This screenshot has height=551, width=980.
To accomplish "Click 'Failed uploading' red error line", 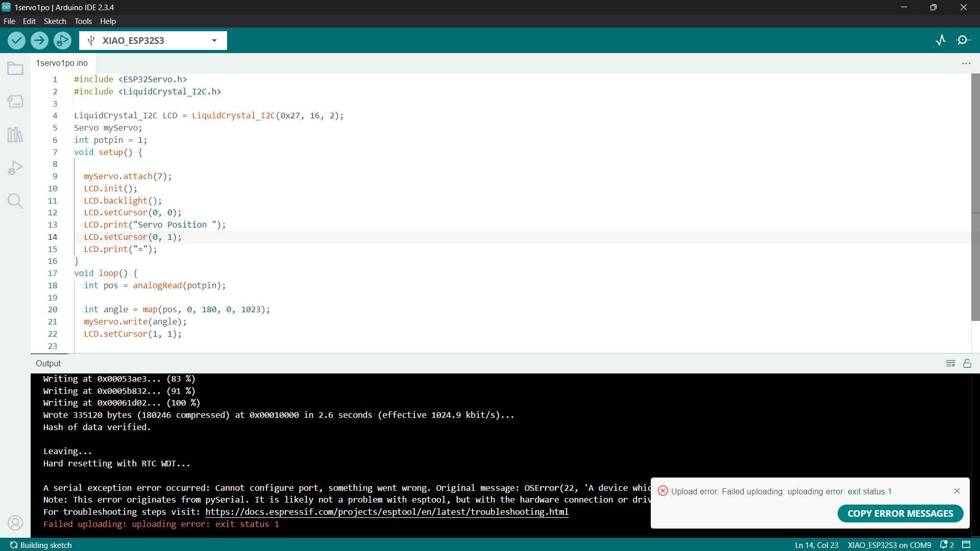I will click(x=161, y=524).
